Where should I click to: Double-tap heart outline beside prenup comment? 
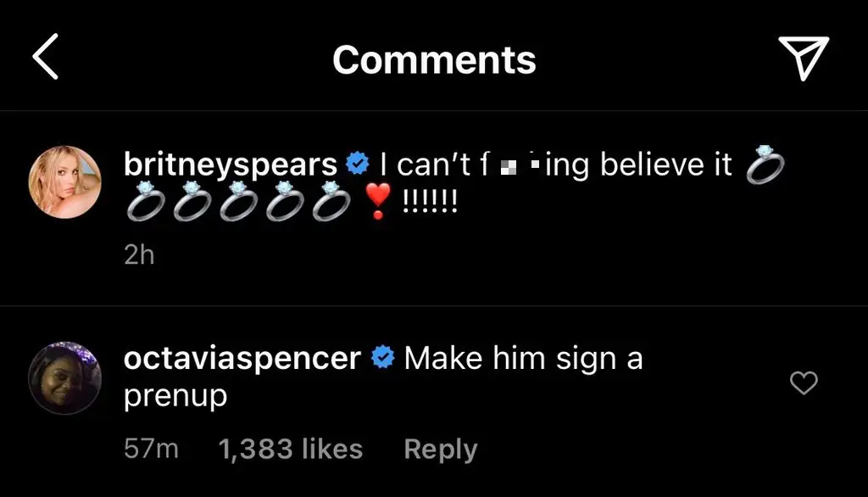[x=804, y=384]
